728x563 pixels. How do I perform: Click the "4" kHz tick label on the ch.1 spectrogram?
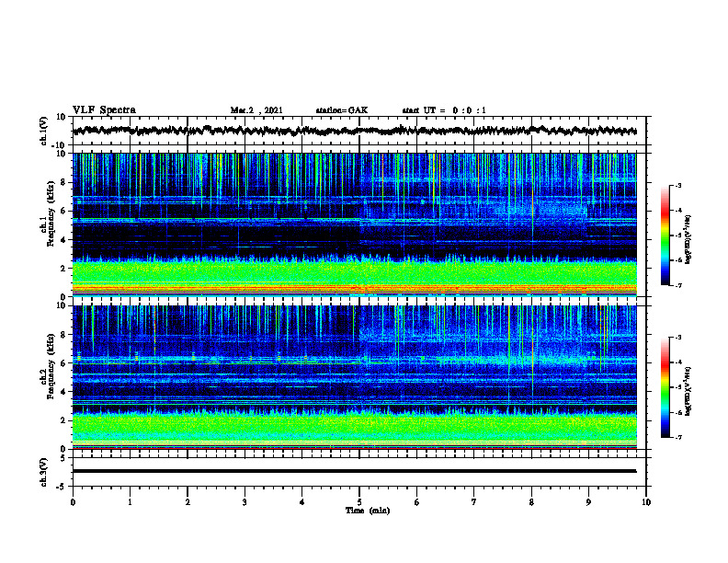(x=63, y=240)
